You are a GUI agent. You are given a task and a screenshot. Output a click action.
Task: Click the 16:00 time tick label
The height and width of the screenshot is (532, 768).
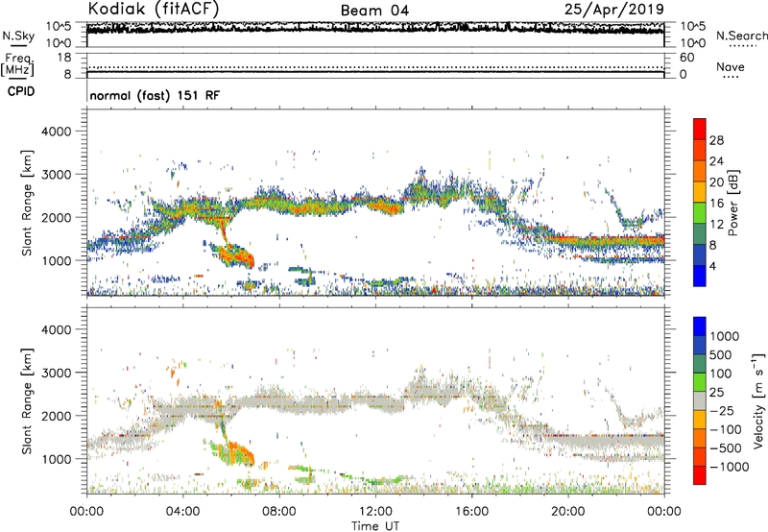click(471, 512)
